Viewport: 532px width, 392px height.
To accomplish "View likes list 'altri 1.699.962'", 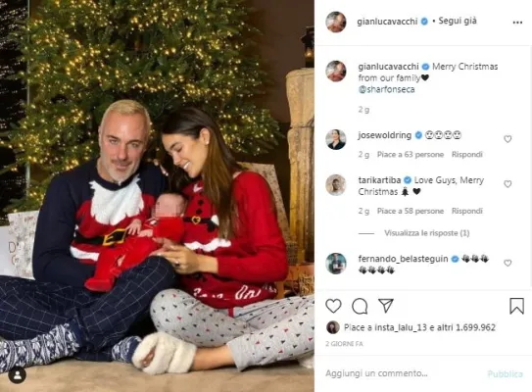I will [x=475, y=327].
